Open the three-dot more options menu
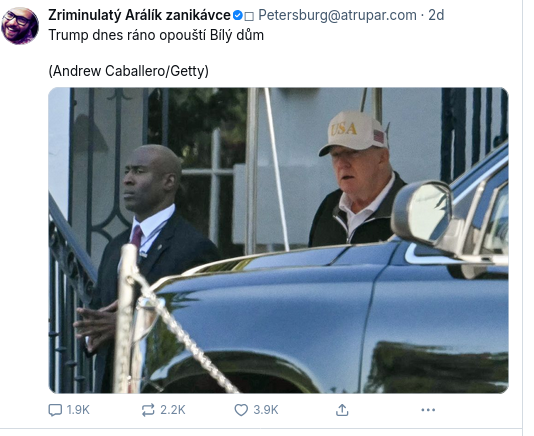 pos(428,410)
